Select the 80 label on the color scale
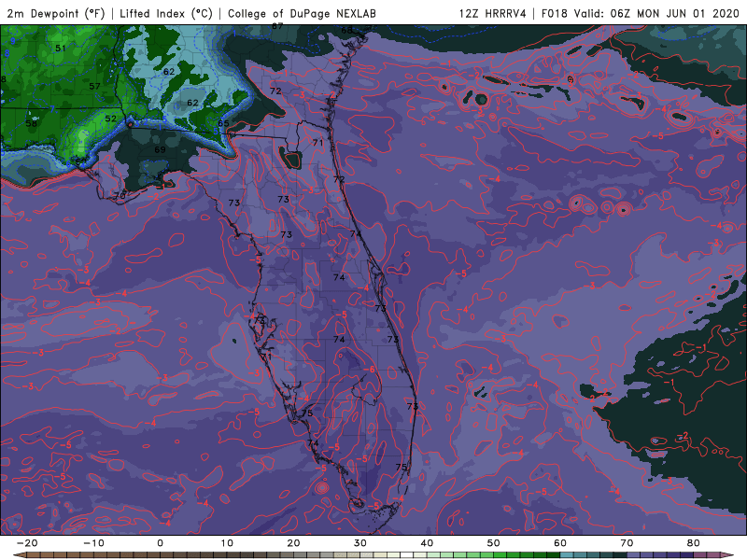The height and width of the screenshot is (560, 747). point(694,543)
